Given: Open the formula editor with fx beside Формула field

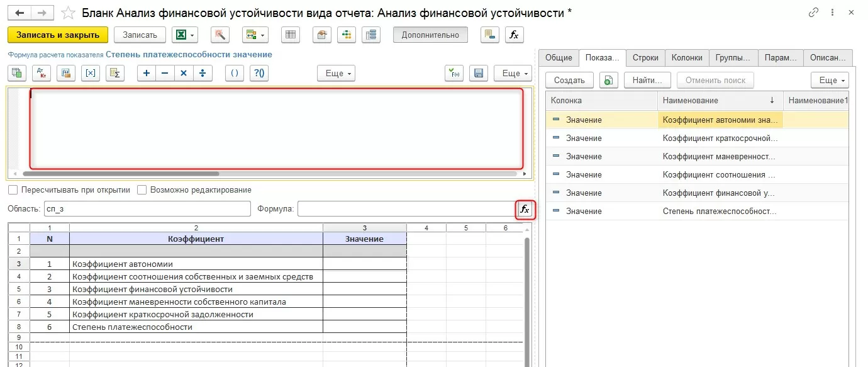Looking at the screenshot, I should (525, 209).
